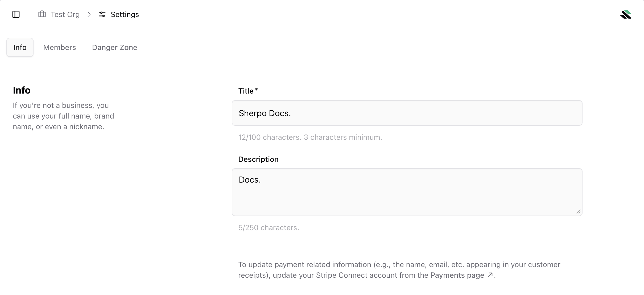The height and width of the screenshot is (295, 644).
Task: Click the required field asterisk next to Title
Action: tap(256, 89)
